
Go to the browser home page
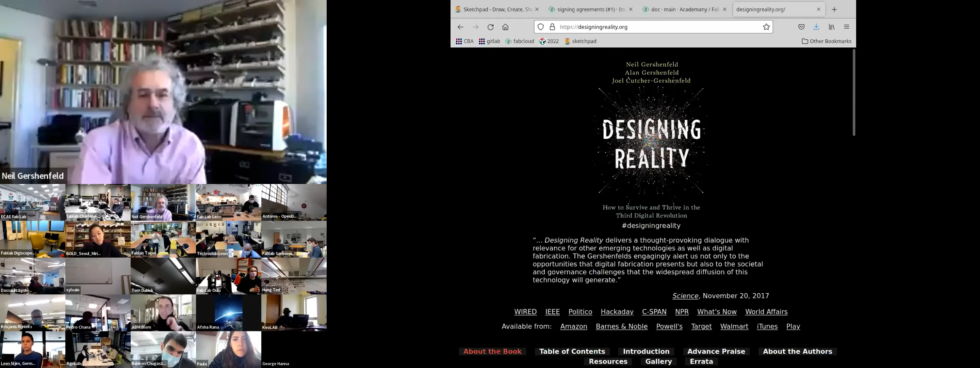[x=505, y=27]
